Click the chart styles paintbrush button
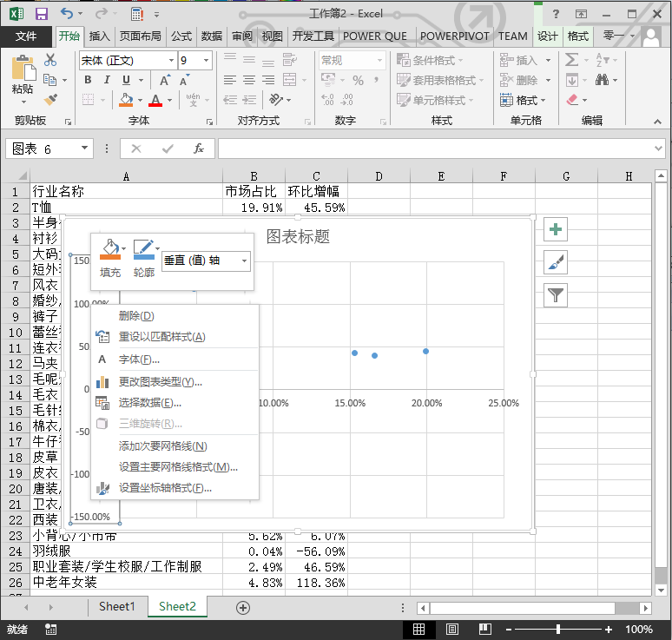The image size is (672, 640). coord(555,262)
